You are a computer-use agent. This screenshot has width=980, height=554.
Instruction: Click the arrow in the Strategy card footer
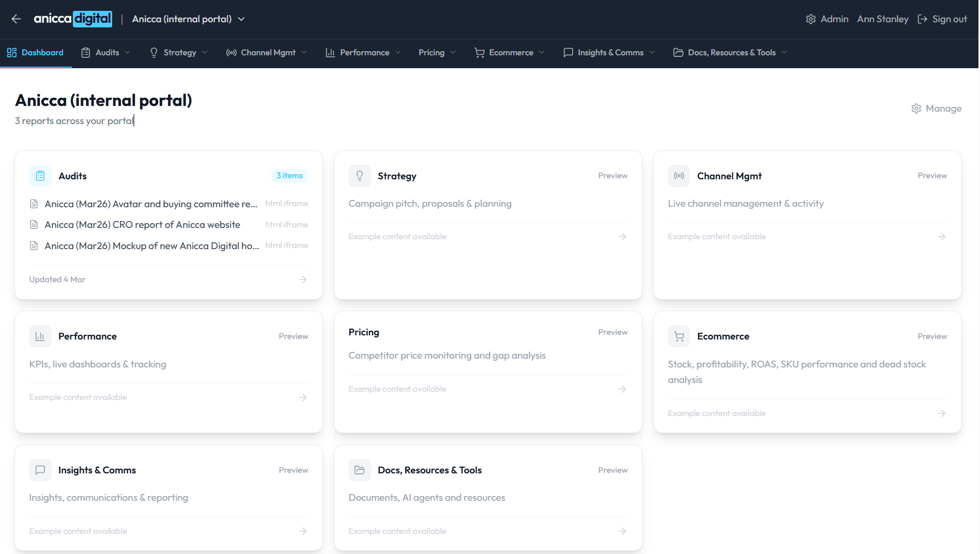point(622,237)
